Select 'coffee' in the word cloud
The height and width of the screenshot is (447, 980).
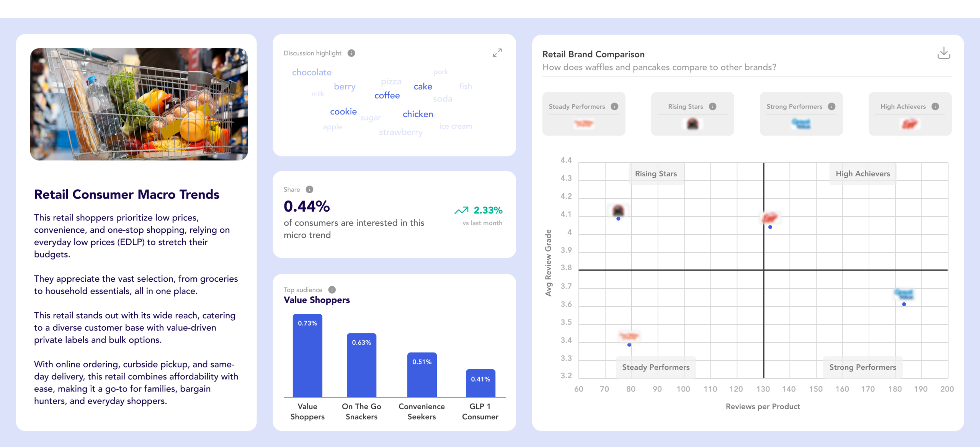pos(387,95)
